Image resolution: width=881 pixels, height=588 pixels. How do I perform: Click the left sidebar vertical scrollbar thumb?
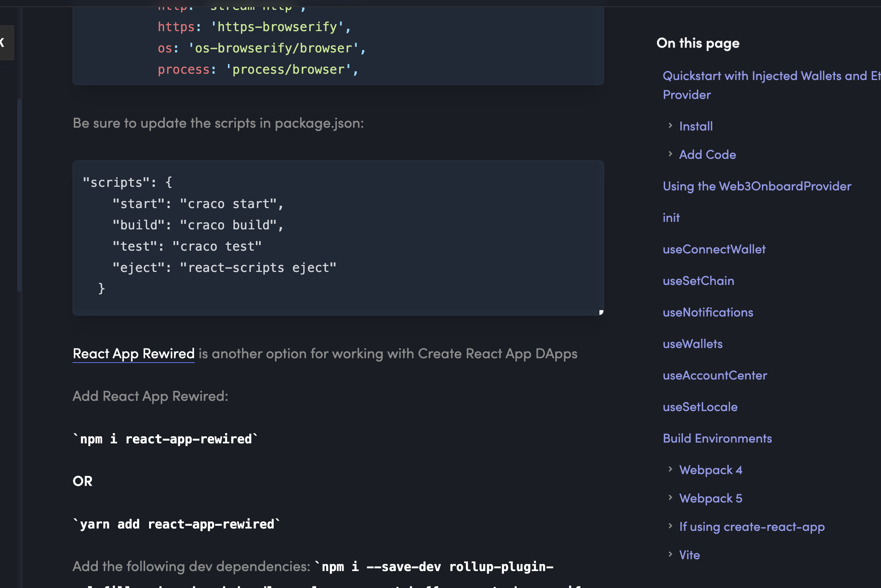tap(19, 195)
